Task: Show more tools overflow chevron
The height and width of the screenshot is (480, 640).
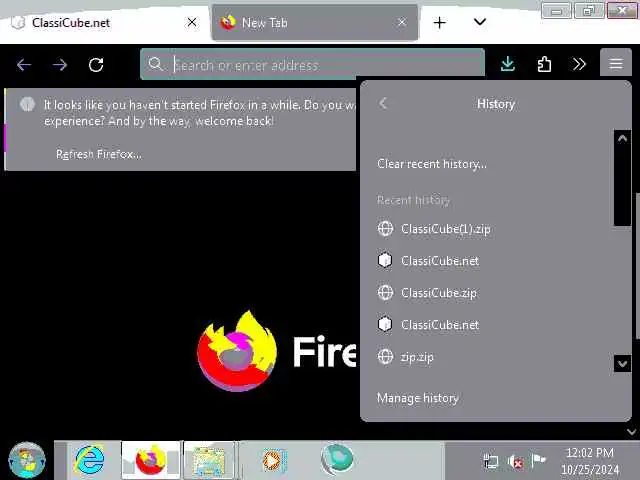Action: point(579,64)
